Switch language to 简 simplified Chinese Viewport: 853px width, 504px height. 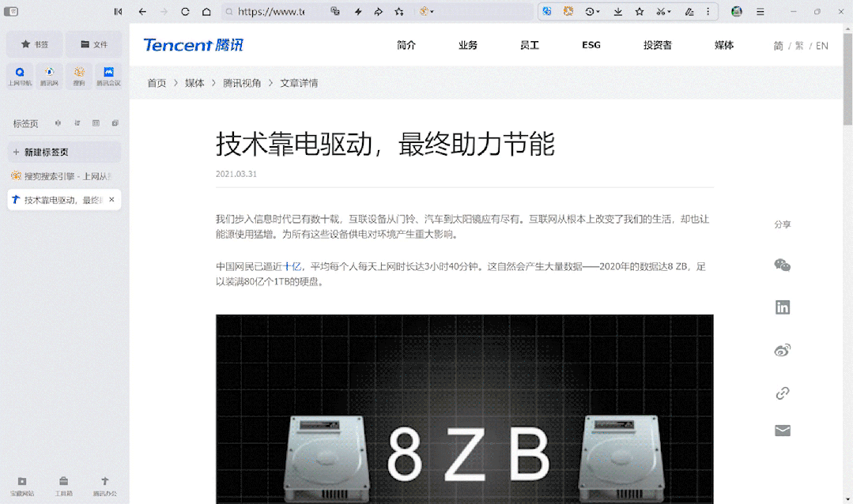point(779,46)
